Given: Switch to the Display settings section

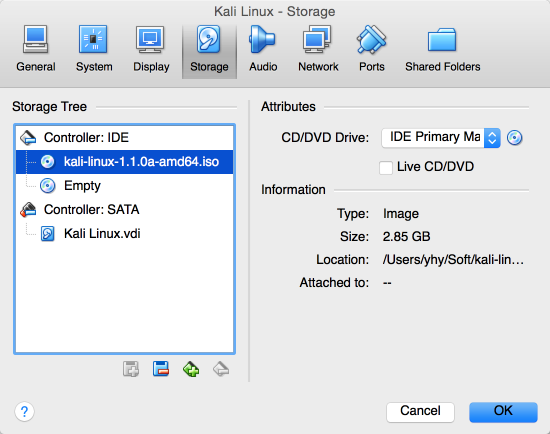Looking at the screenshot, I should tap(151, 49).
